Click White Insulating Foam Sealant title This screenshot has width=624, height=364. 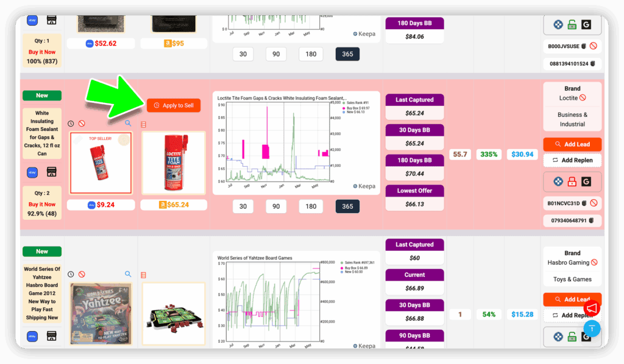click(42, 133)
